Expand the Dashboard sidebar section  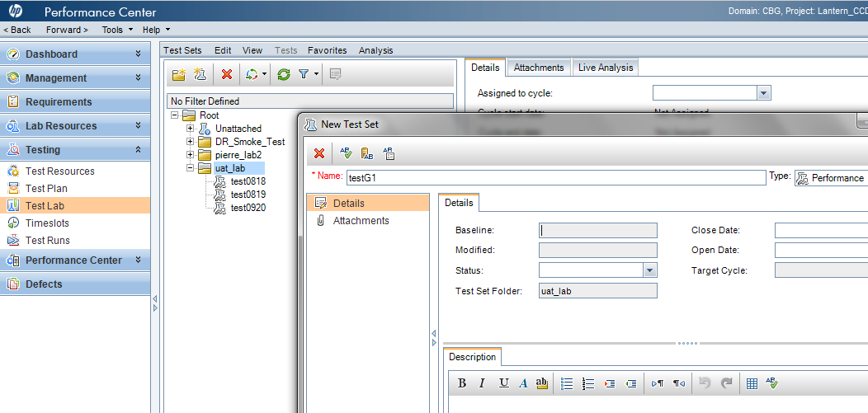tap(138, 54)
